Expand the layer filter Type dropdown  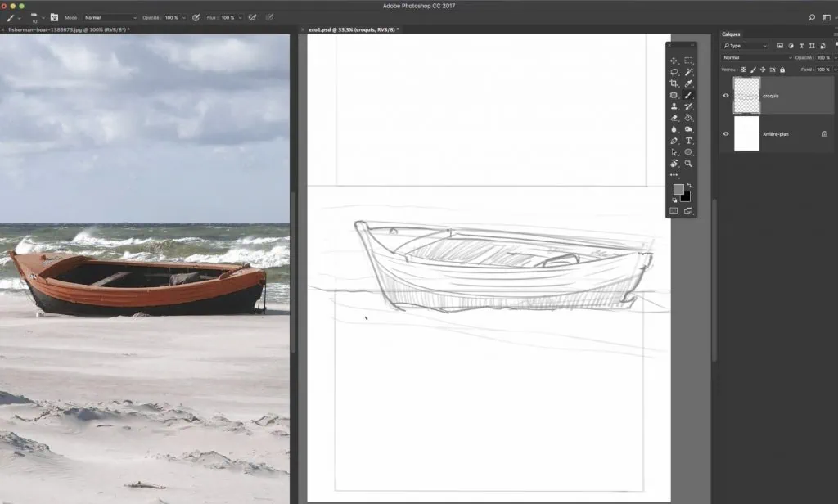tap(745, 46)
